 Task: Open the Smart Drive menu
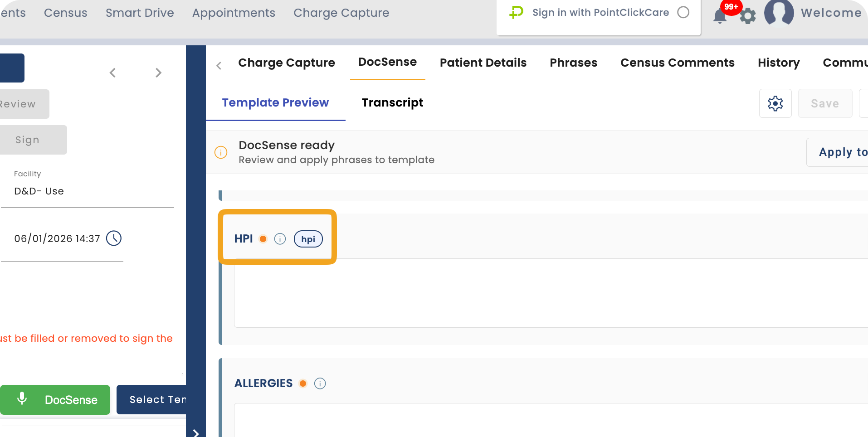[x=140, y=13]
